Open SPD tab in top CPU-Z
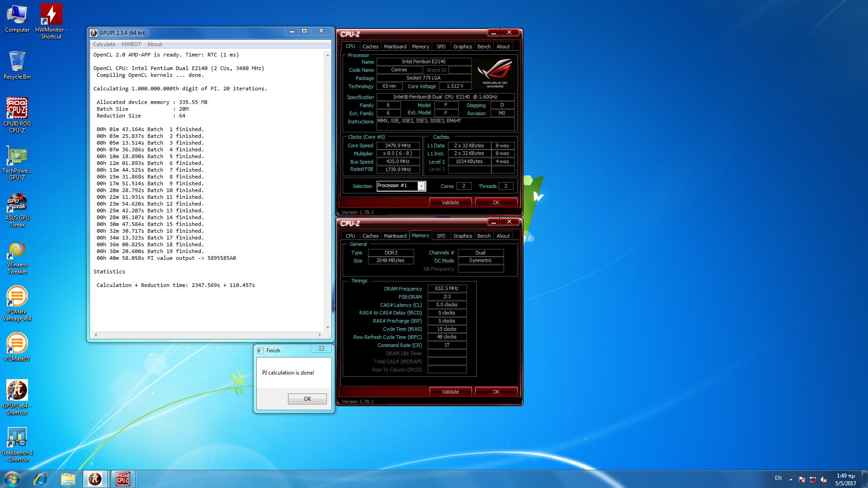This screenshot has height=488, width=868. 441,47
